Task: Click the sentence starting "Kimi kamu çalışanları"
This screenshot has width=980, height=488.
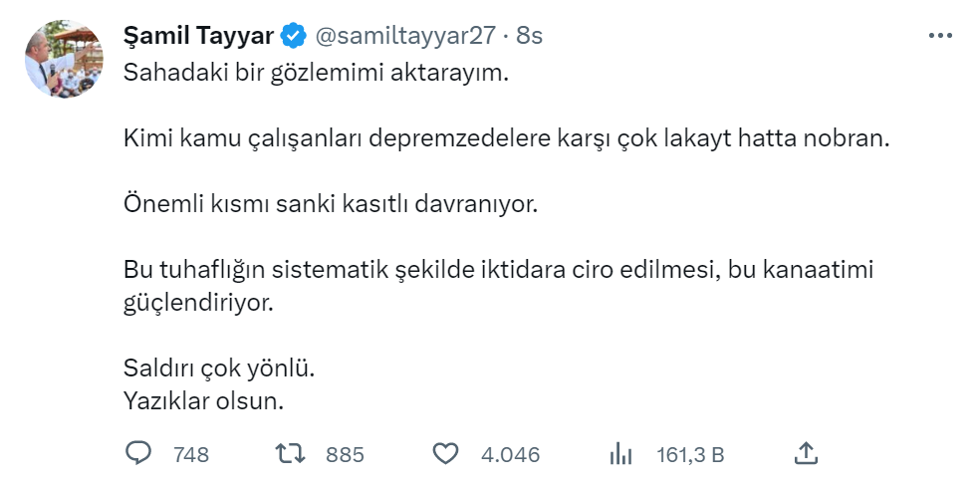Action: 505,138
